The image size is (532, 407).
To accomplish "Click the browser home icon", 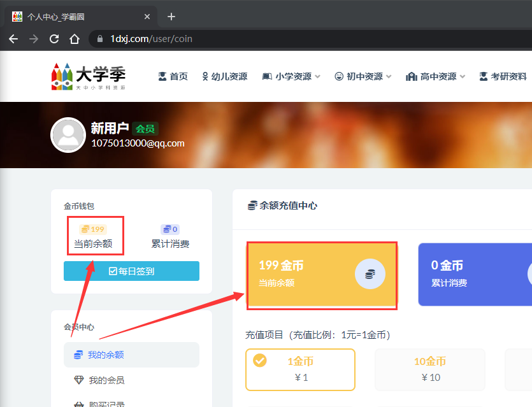I will pos(75,39).
